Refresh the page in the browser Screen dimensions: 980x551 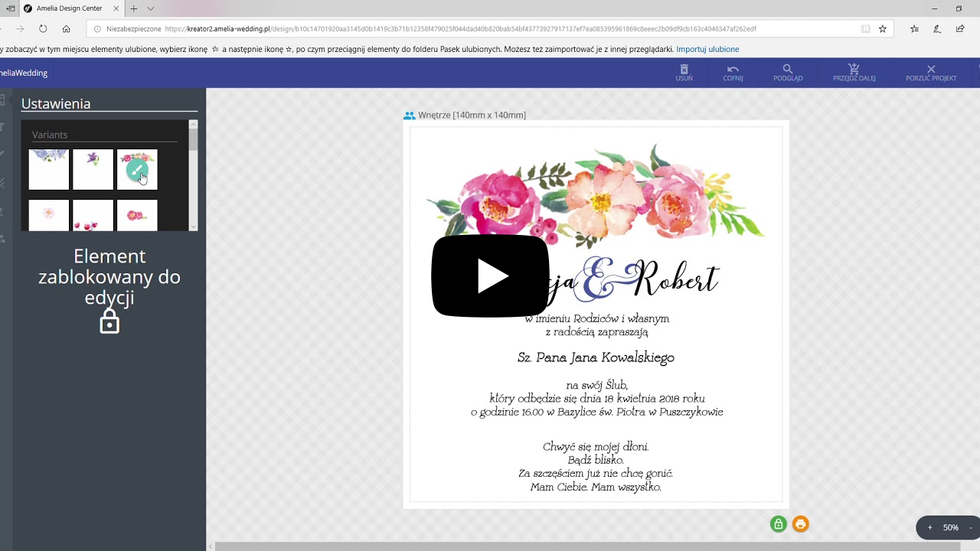pyautogui.click(x=43, y=29)
